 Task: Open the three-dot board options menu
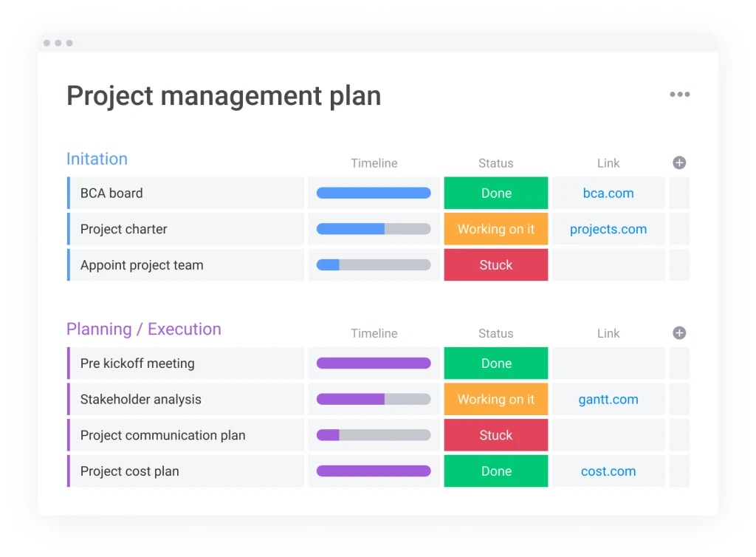click(679, 95)
